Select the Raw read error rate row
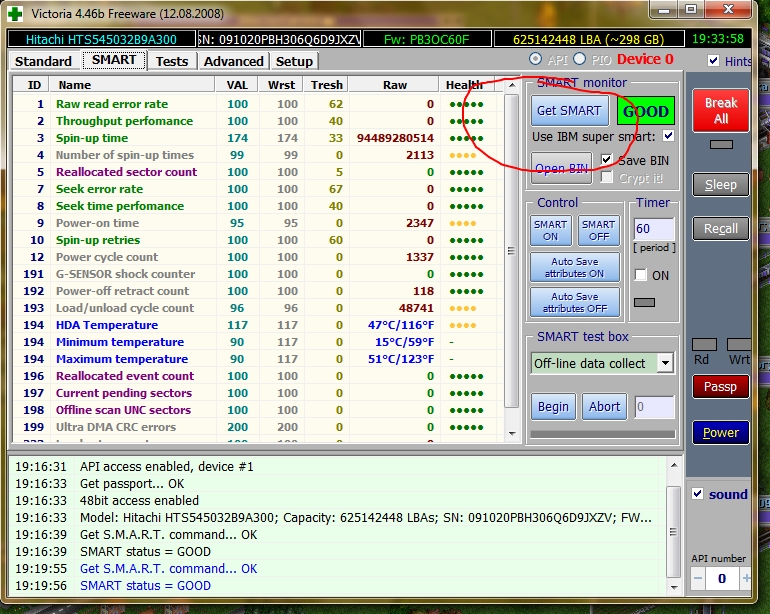 [257, 104]
